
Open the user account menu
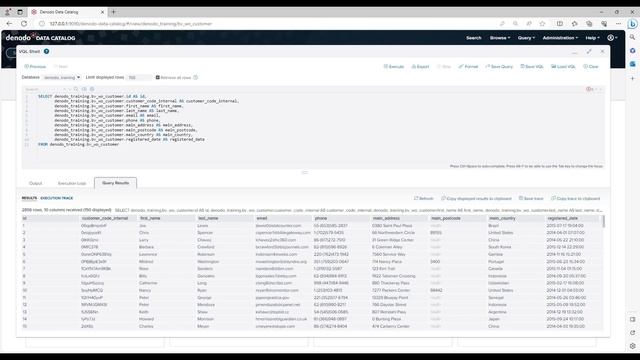point(612,38)
